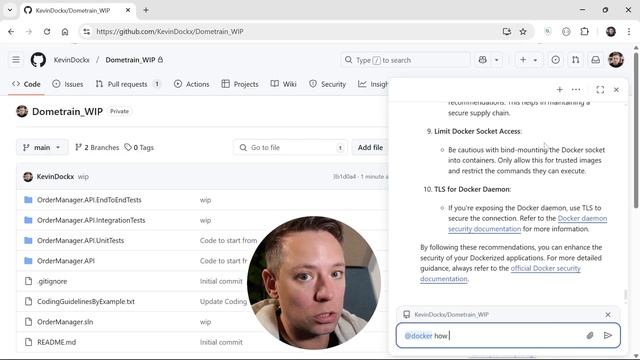The height and width of the screenshot is (360, 640).
Task: Click the attach file paperclip icon
Action: [x=590, y=336]
